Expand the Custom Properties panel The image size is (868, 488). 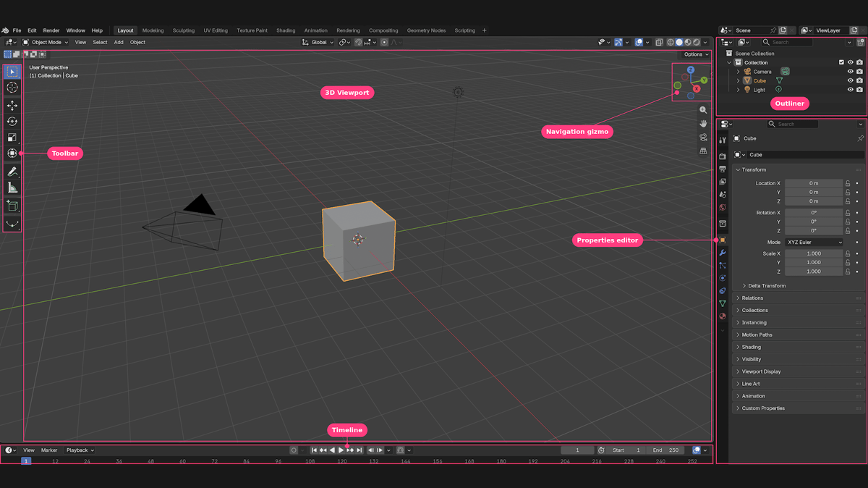click(799, 408)
